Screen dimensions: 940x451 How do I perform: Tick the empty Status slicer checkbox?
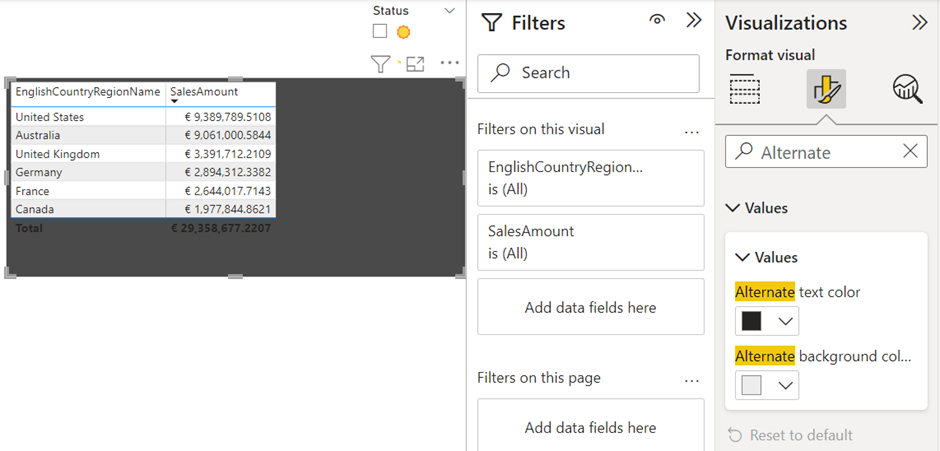pos(380,32)
